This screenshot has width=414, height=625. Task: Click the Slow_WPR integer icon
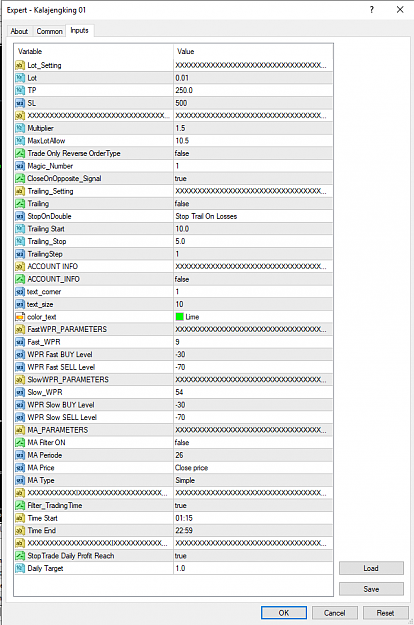tap(20, 392)
